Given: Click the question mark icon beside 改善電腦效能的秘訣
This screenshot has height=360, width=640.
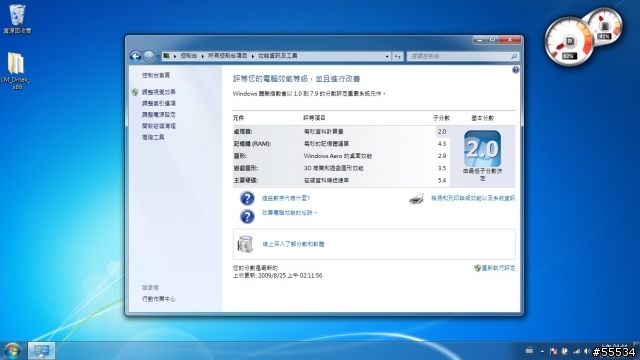Looking at the screenshot, I should 247,216.
